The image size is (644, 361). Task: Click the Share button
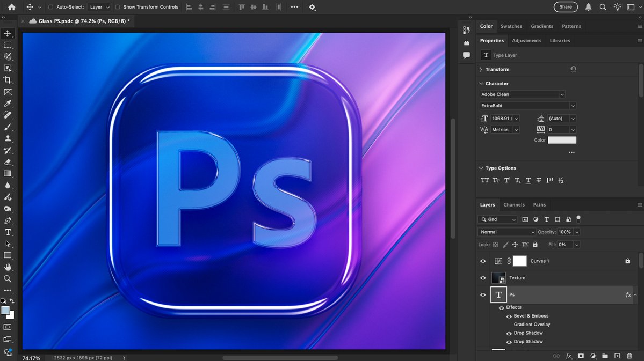point(566,7)
